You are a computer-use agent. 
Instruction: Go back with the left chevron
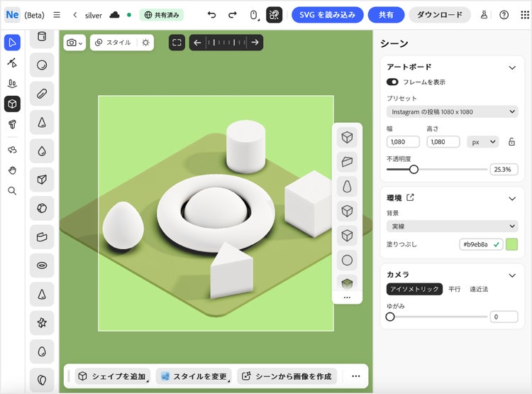(75, 15)
